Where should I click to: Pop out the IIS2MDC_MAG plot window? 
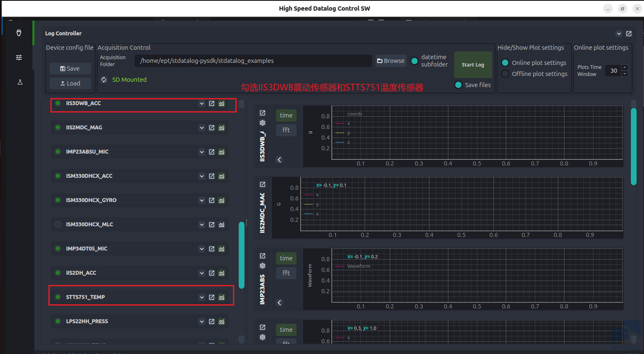(263, 184)
